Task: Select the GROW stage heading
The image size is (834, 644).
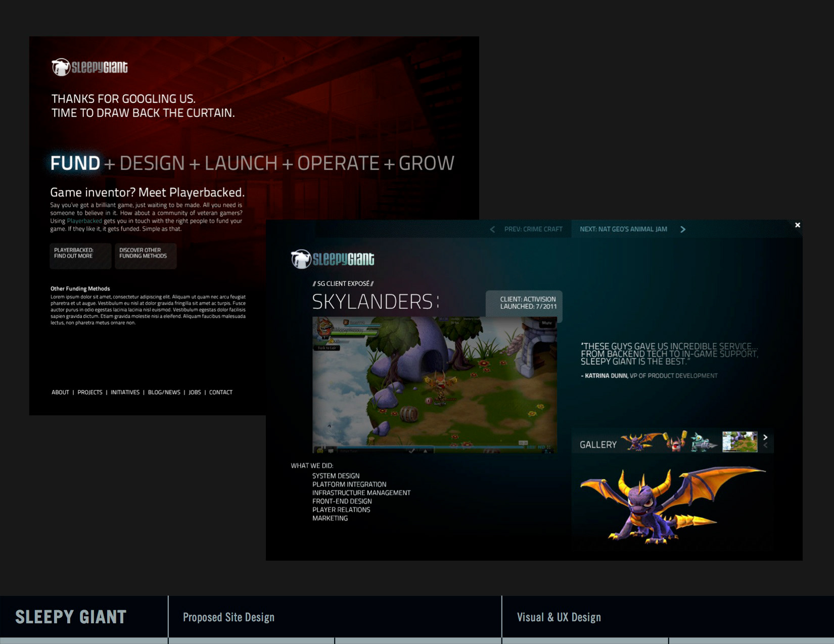Action: pyautogui.click(x=427, y=163)
